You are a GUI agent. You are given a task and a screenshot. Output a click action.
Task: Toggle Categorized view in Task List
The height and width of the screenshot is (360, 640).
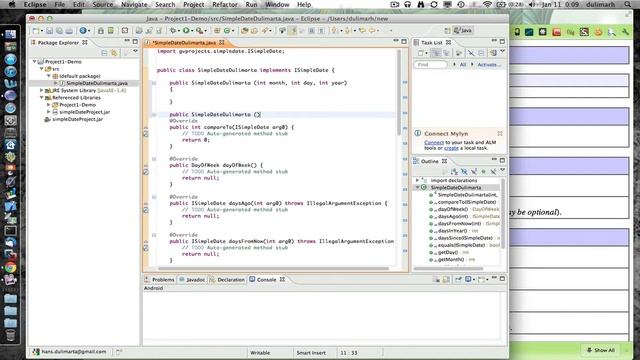pyautogui.click(x=436, y=53)
